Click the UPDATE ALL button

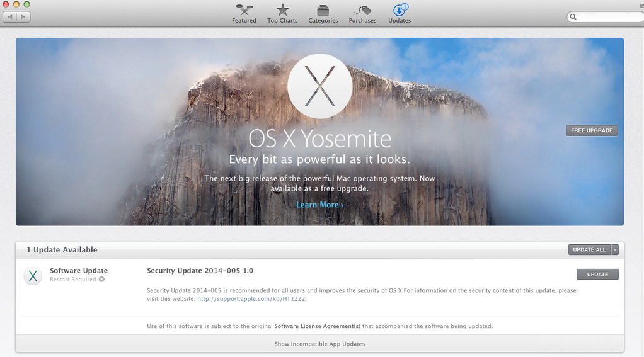tap(589, 249)
